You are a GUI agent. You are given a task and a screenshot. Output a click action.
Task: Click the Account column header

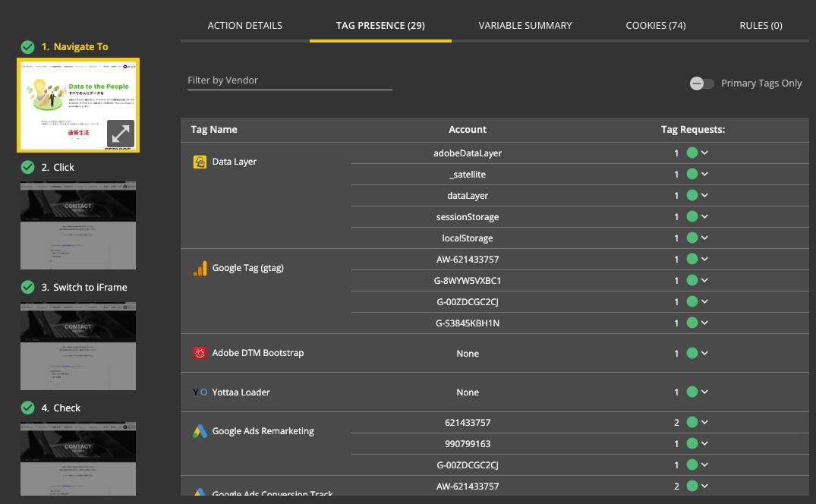(x=468, y=130)
